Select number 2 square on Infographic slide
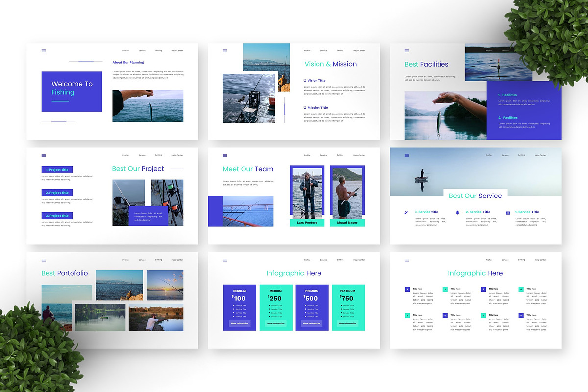Viewport: 588px width, 392px height. pyautogui.click(x=445, y=289)
